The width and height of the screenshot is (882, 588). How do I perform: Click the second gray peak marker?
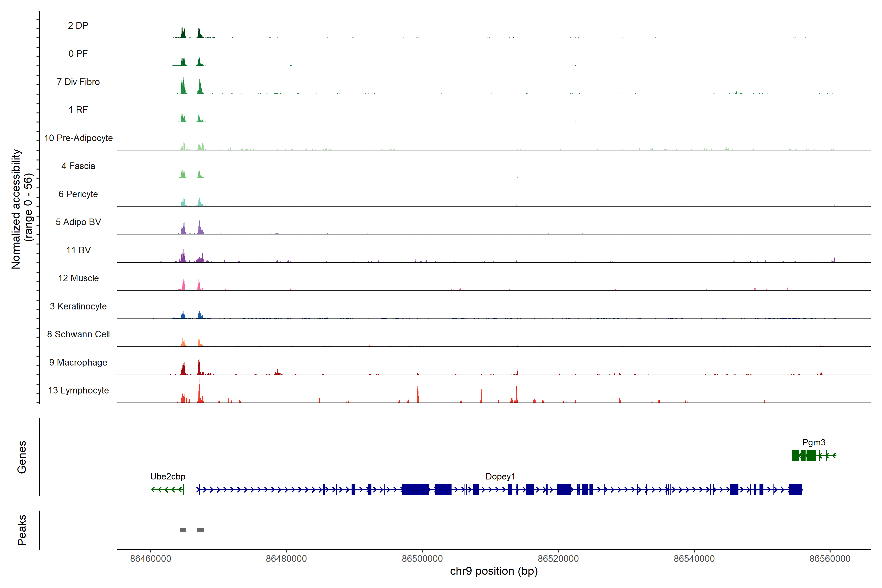click(x=201, y=530)
